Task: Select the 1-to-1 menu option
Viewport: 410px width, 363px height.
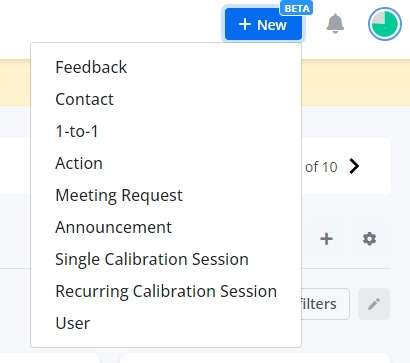Action: [77, 131]
